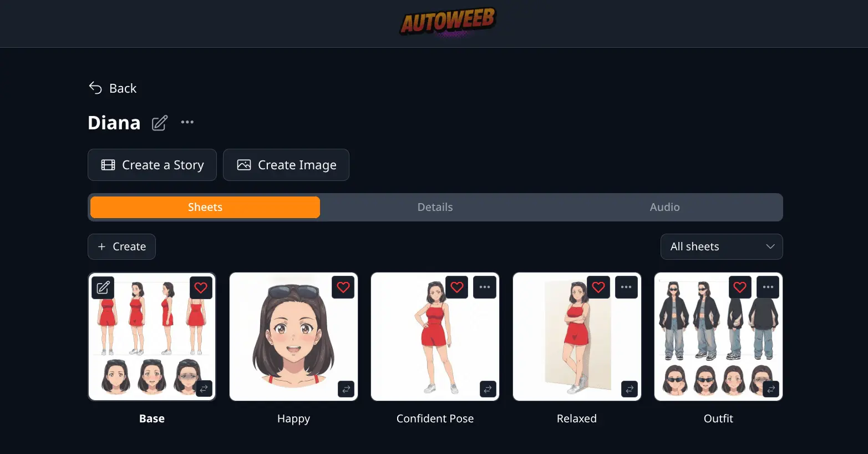Click the plus Create button
This screenshot has height=454, width=868.
point(121,246)
